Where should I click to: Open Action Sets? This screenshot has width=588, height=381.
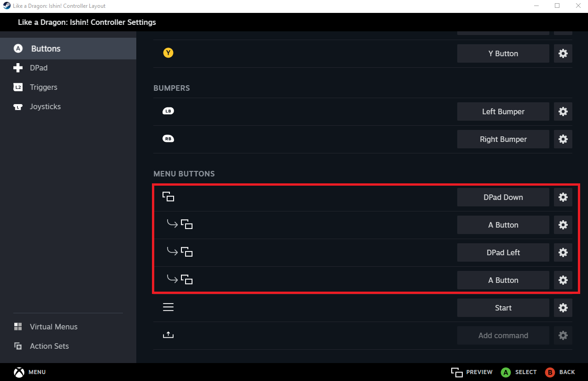(49, 346)
